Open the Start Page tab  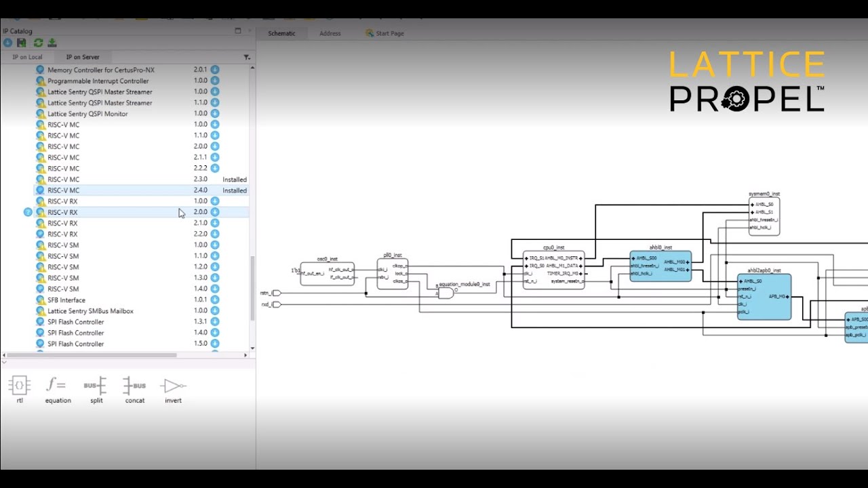pos(384,33)
